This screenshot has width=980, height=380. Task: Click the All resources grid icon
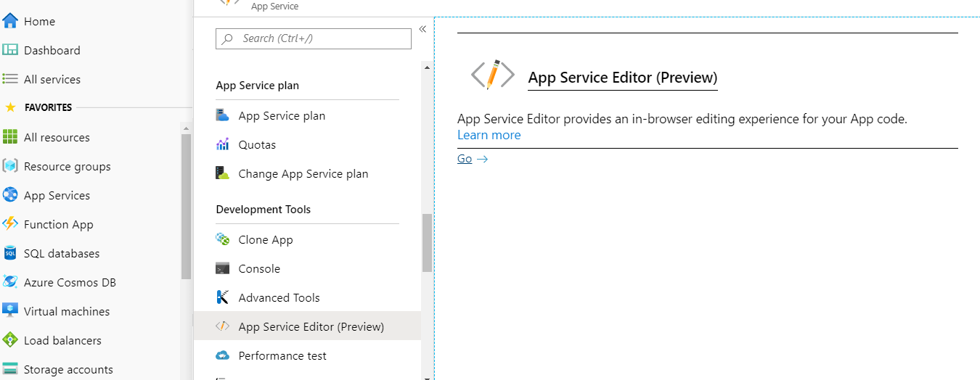point(10,137)
